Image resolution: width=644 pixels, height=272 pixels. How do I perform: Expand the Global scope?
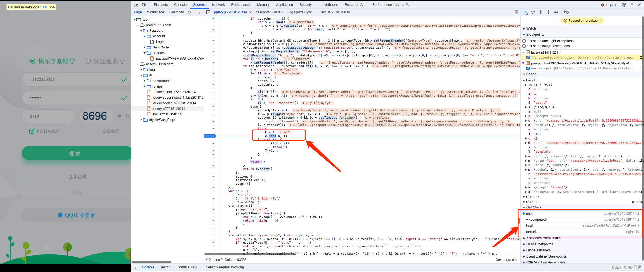[x=524, y=202]
